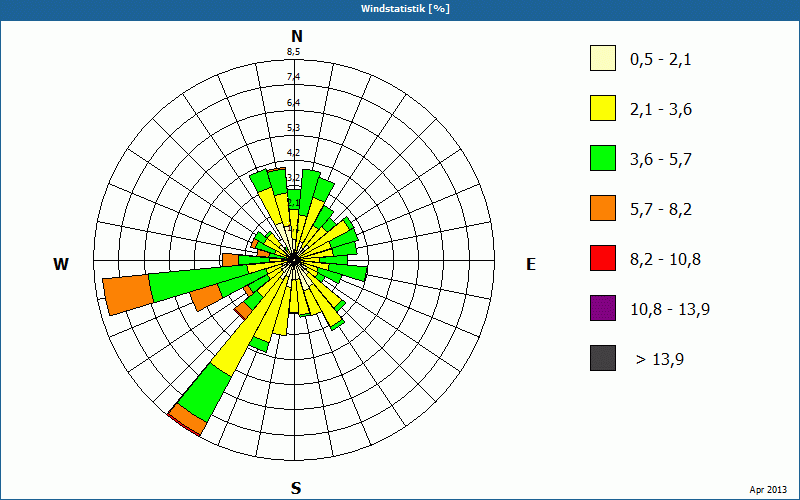
Task: Click the N compass label
Action: (x=297, y=36)
